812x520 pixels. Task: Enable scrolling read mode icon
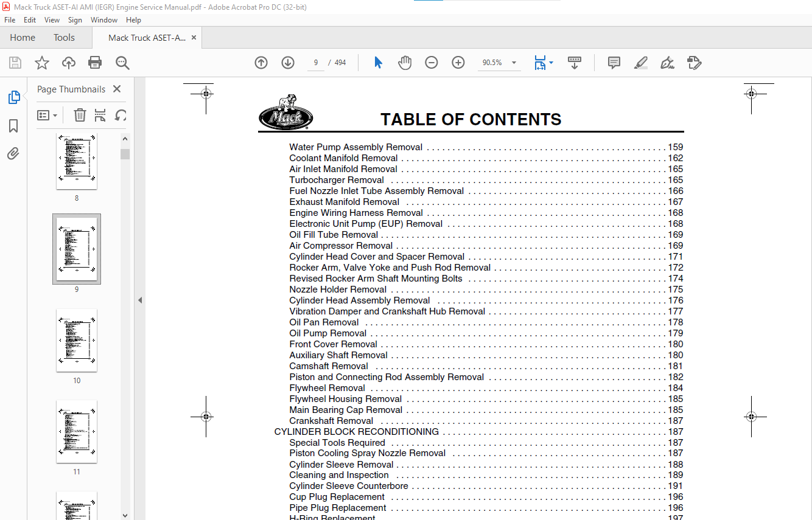click(x=575, y=63)
